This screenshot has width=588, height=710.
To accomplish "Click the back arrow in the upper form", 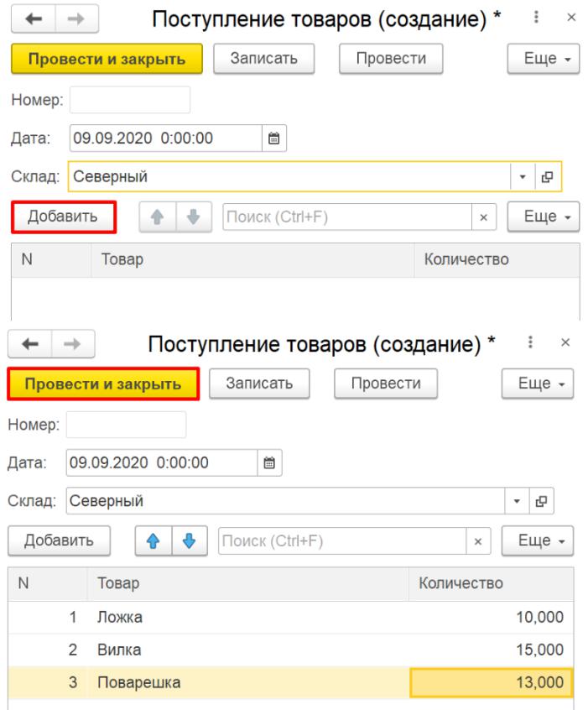I will tap(30, 18).
